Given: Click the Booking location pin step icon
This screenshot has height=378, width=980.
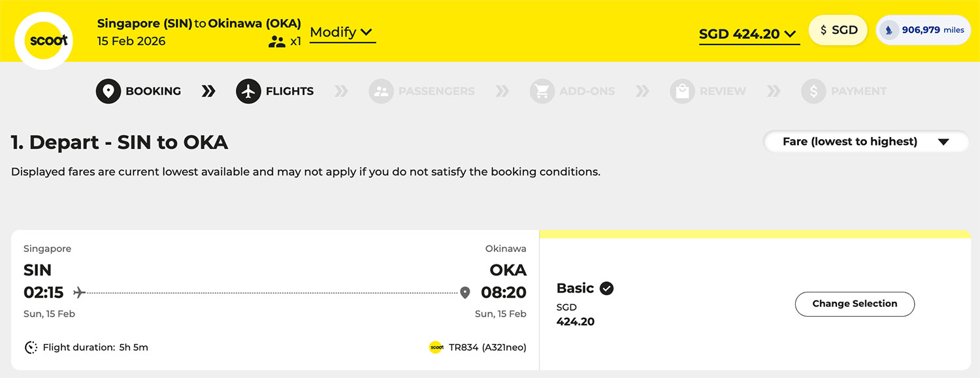Looking at the screenshot, I should pyautogui.click(x=108, y=91).
